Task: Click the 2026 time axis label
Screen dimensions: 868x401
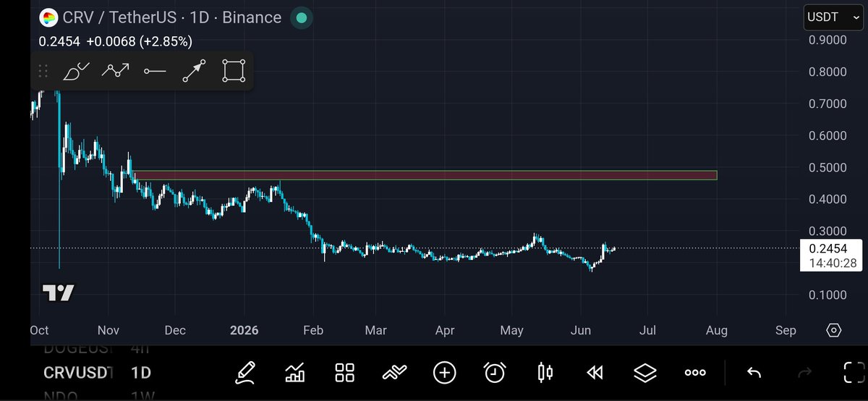Action: pos(244,330)
